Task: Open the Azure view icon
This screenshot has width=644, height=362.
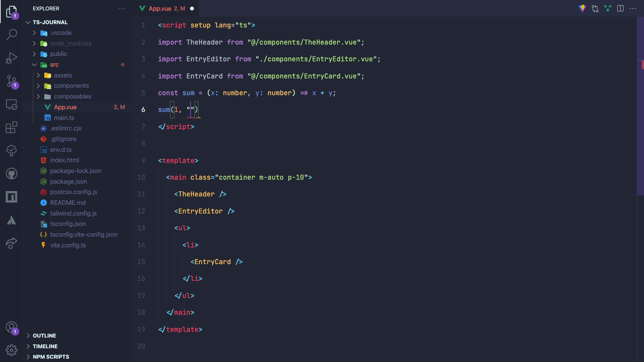Action: click(11, 220)
